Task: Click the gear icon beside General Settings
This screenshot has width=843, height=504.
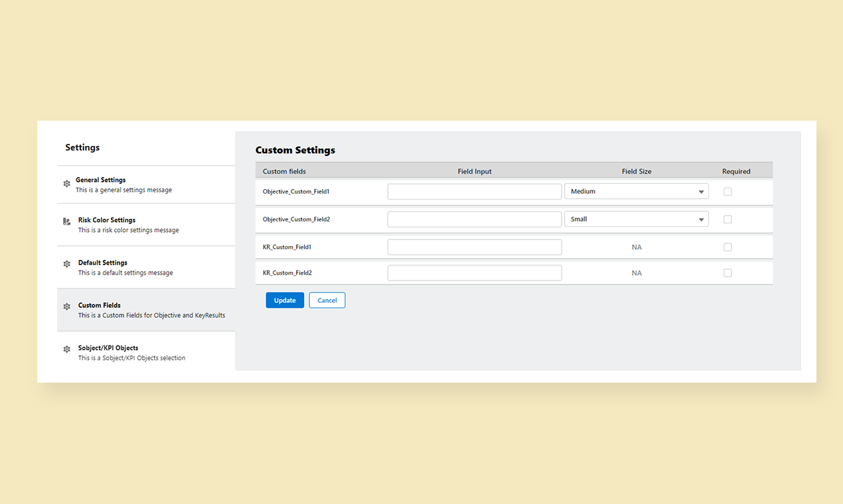Action: [66, 184]
